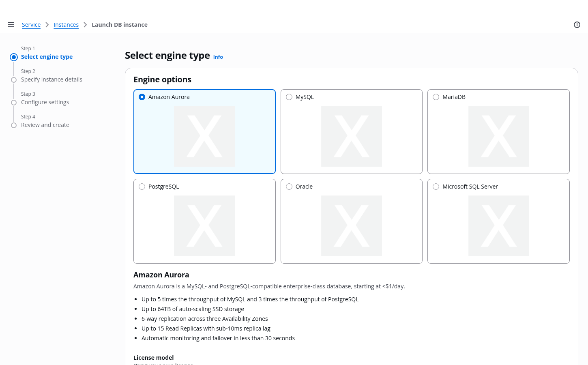Click the Amazon Aurora placeholder logo image
This screenshot has height=365, width=588.
click(x=204, y=136)
